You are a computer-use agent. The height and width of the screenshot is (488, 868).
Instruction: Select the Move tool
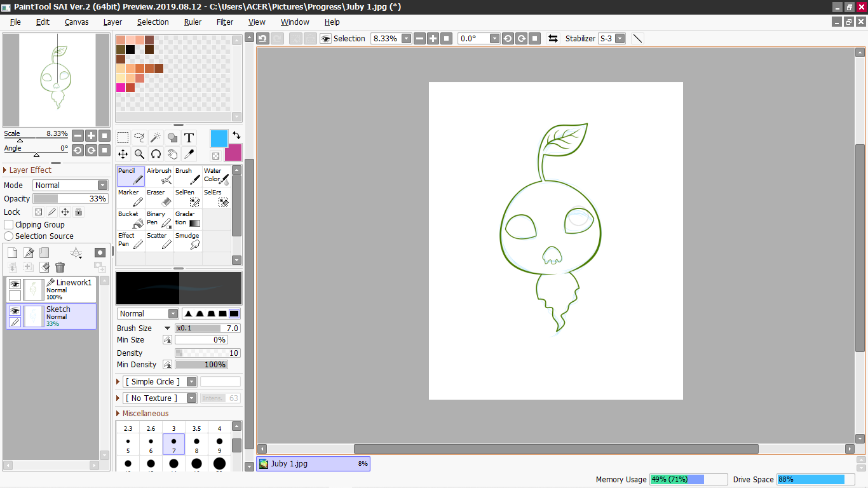click(x=123, y=154)
